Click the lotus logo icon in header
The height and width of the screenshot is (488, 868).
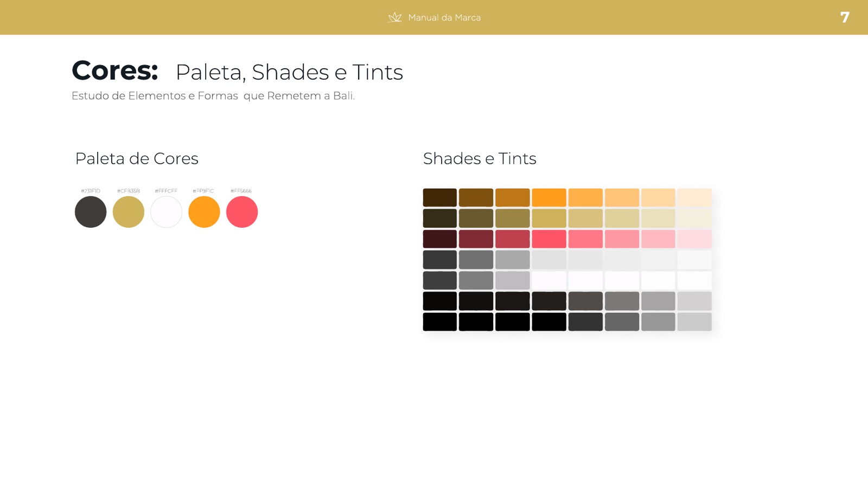pyautogui.click(x=394, y=17)
